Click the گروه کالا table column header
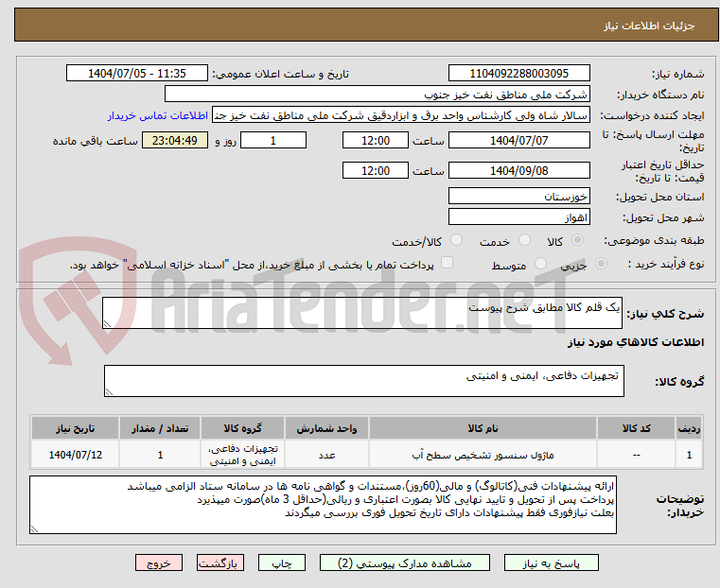 pyautogui.click(x=242, y=428)
